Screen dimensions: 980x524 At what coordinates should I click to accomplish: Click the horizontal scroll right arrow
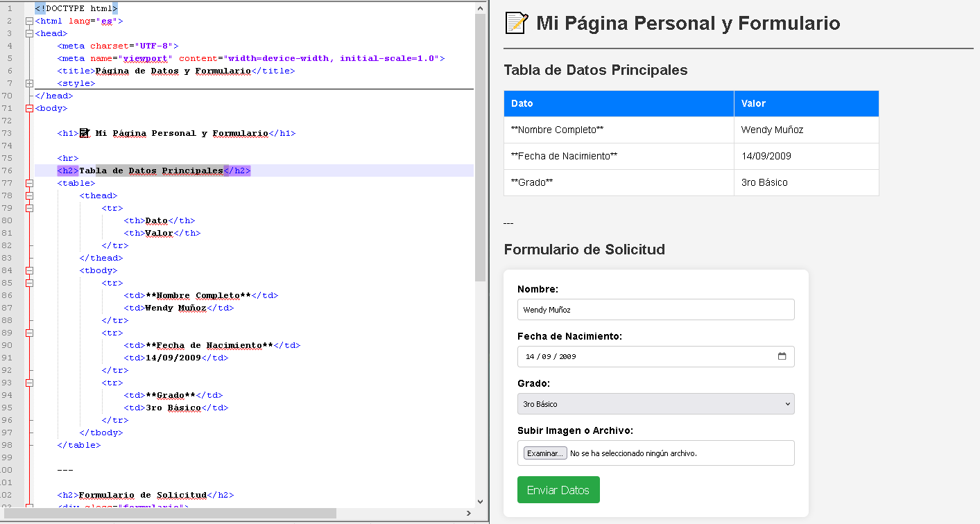469,514
